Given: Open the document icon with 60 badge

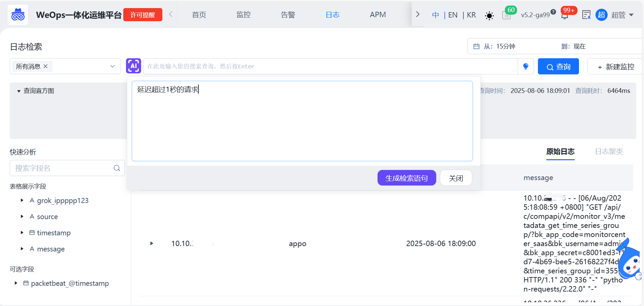Looking at the screenshot, I should click(x=506, y=15).
